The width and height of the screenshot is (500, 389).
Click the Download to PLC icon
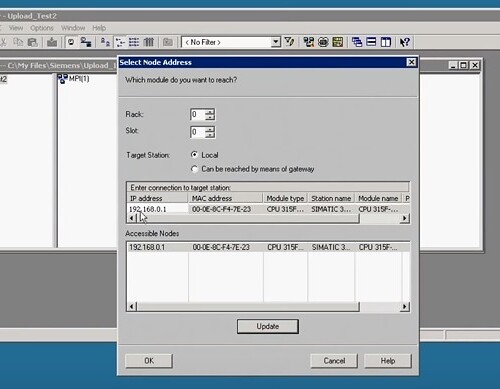52,42
